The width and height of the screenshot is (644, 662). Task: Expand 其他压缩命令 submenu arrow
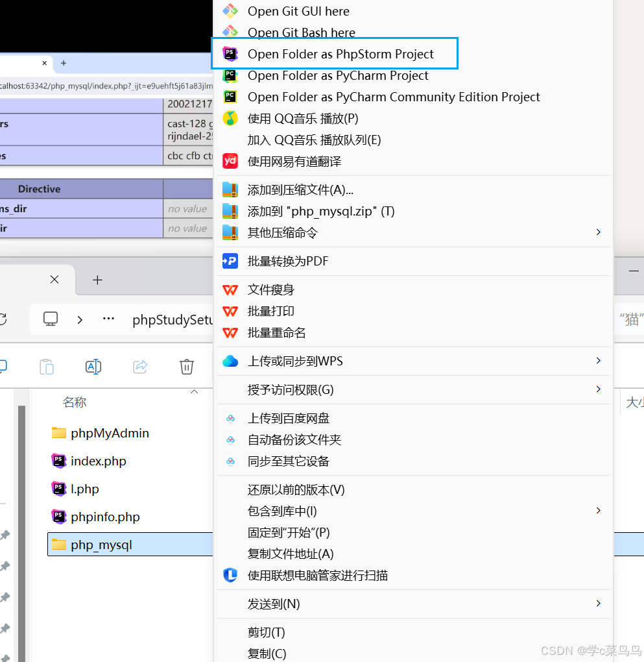pos(598,232)
